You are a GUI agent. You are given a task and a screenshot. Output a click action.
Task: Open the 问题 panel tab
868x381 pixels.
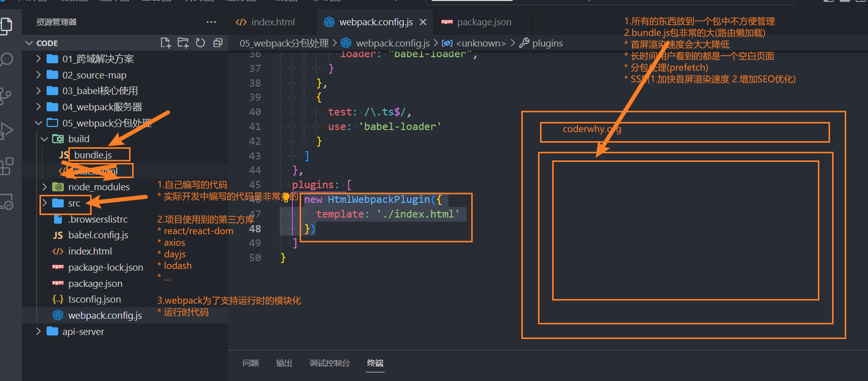pos(251,363)
